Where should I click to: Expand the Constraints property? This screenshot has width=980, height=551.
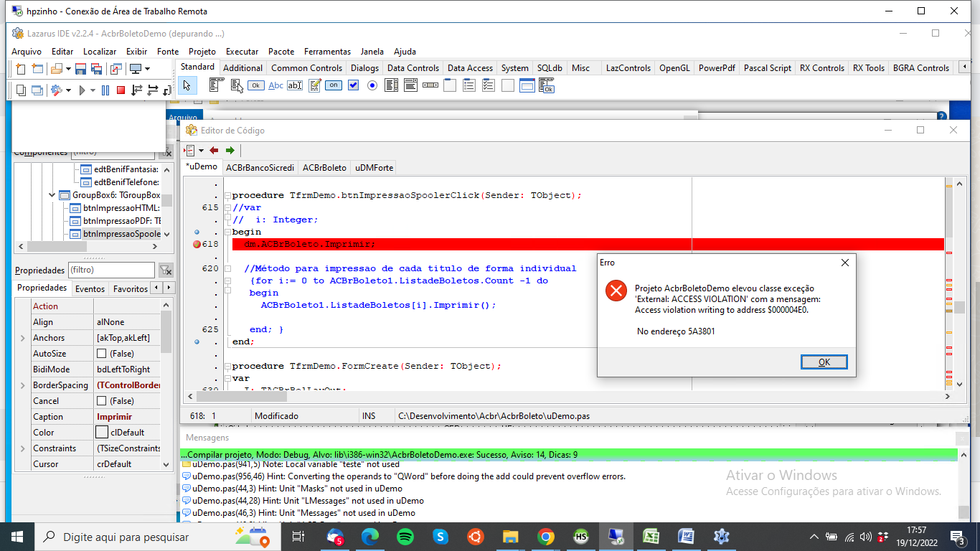coord(23,448)
